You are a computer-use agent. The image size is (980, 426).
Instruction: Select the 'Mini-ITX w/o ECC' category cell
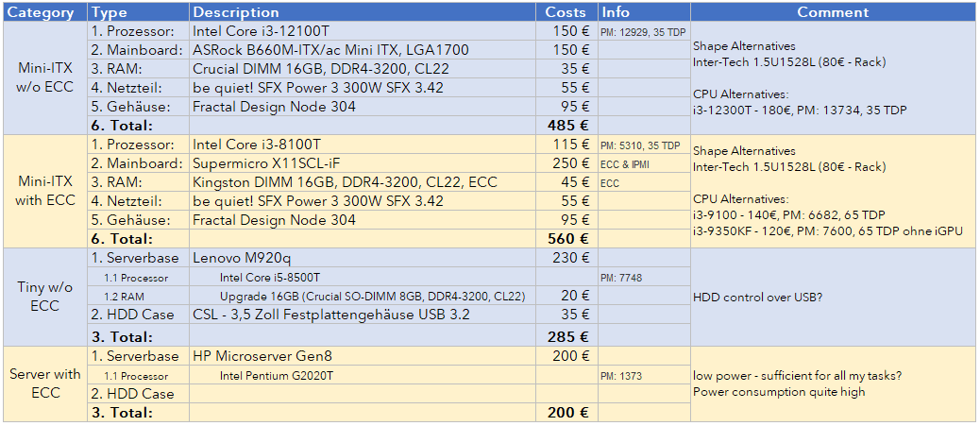tap(45, 78)
